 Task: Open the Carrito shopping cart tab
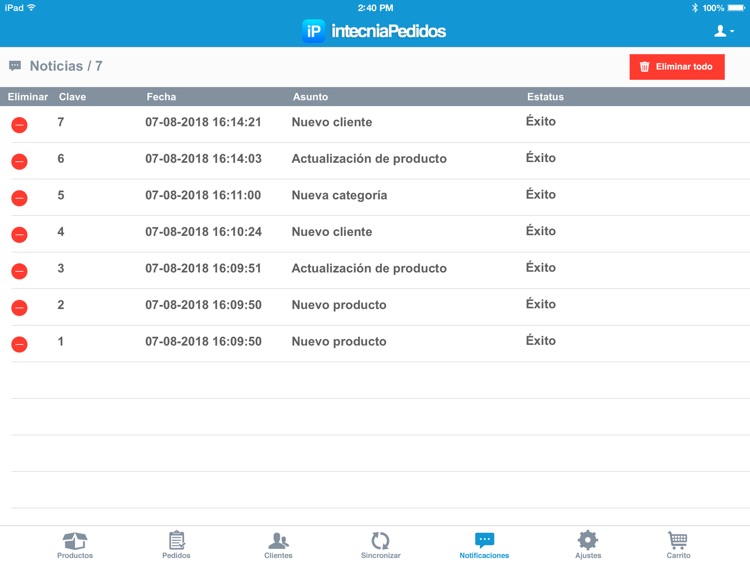pos(678,545)
